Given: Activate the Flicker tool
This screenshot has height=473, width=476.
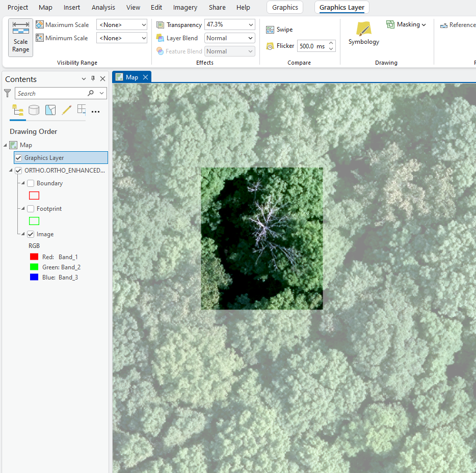Looking at the screenshot, I should click(280, 46).
